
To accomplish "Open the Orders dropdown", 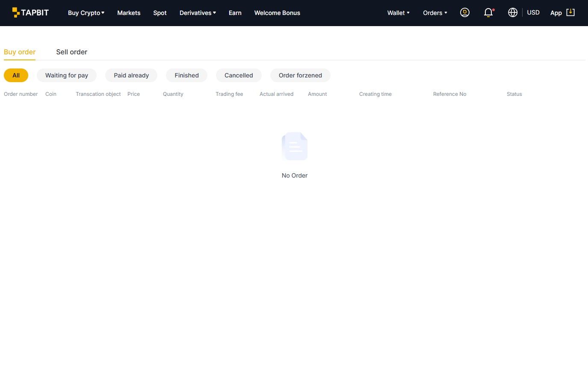I will click(435, 13).
